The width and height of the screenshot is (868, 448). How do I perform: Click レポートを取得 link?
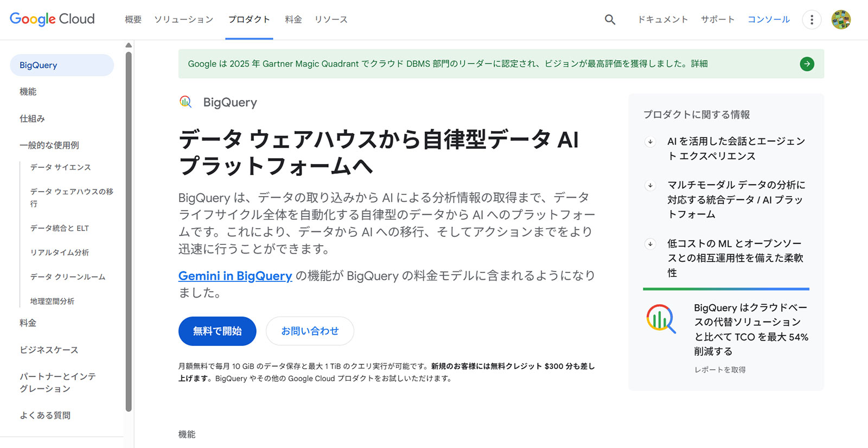point(720,370)
